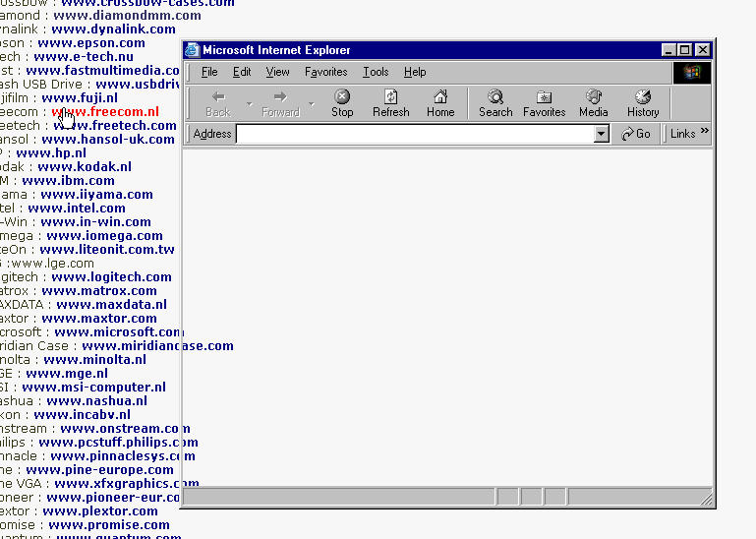Click the Windows logo throbber icon
The width and height of the screenshot is (756, 539).
[691, 73]
